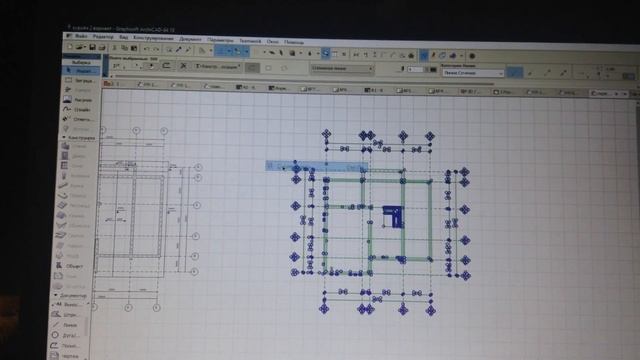
Task: Switch to the A2 layout tab
Action: pos(246,87)
